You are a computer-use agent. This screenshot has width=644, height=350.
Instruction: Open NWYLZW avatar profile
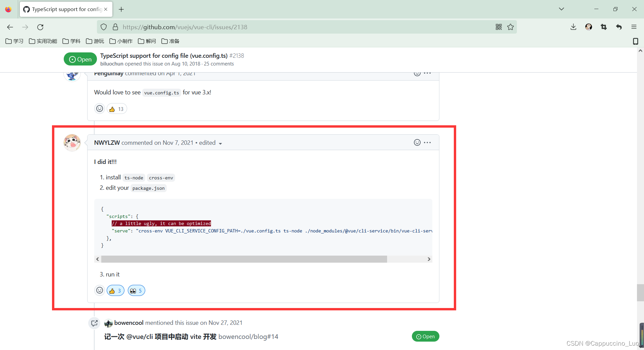[72, 143]
